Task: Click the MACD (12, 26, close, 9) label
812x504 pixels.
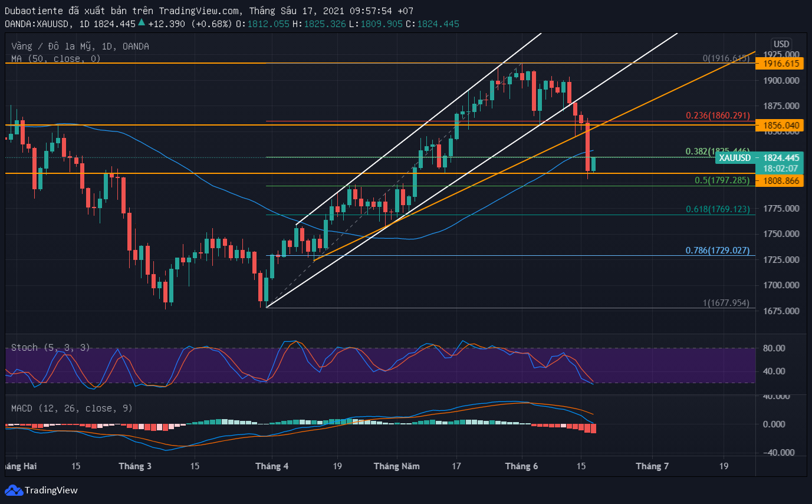Action: click(x=72, y=408)
